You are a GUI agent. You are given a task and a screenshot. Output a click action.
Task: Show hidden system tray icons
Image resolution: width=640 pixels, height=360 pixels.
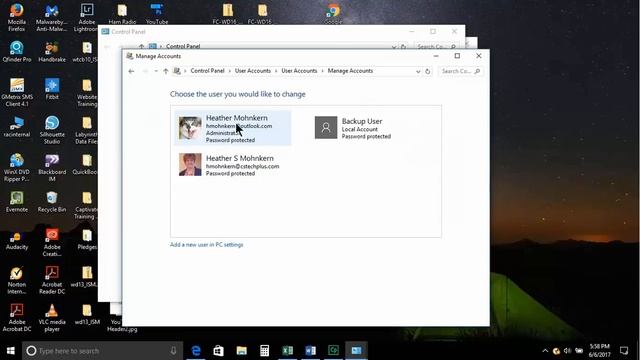pyautogui.click(x=545, y=351)
